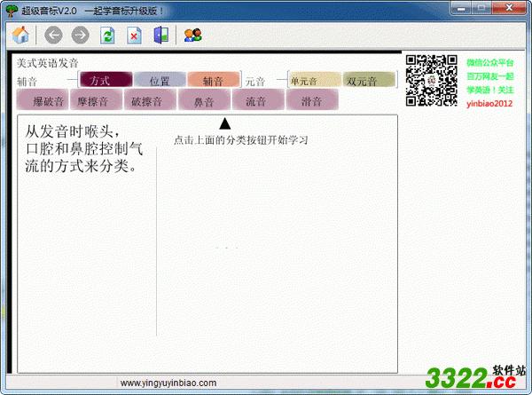Click the 点击上面的分类按钮开始学习 hint text

pos(241,139)
